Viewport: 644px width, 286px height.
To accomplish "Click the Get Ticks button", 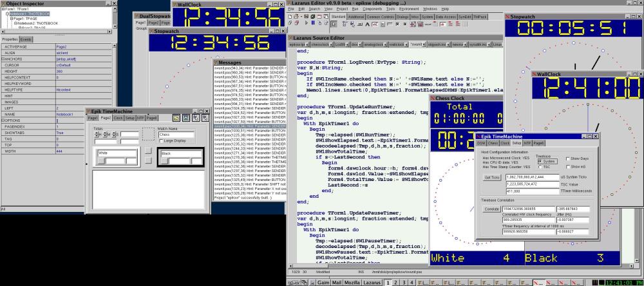I will (493, 177).
